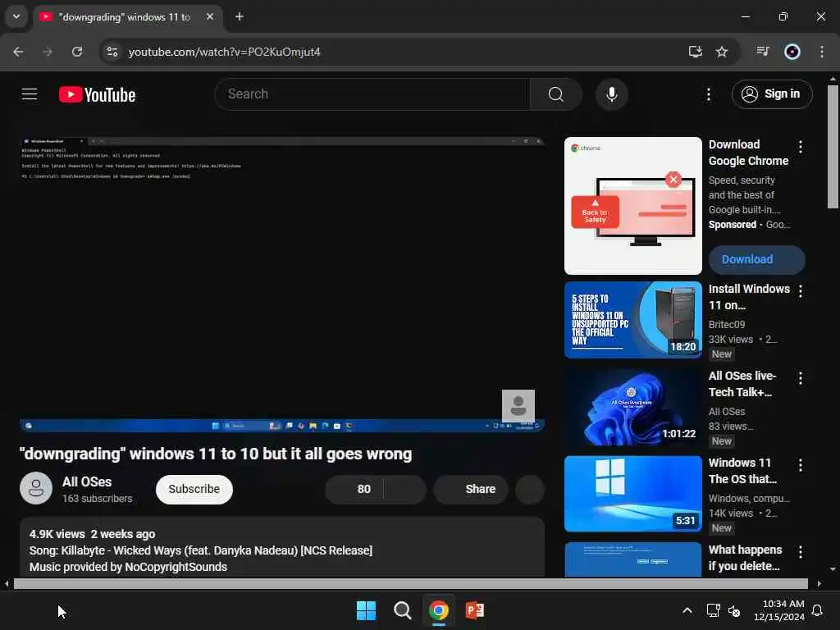The width and height of the screenshot is (840, 630).
Task: Bookmark this tab with the star
Action: coord(722,52)
